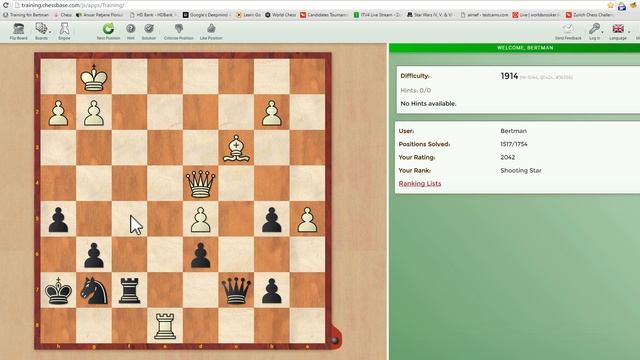Open the Learn Go bookmark

249,15
